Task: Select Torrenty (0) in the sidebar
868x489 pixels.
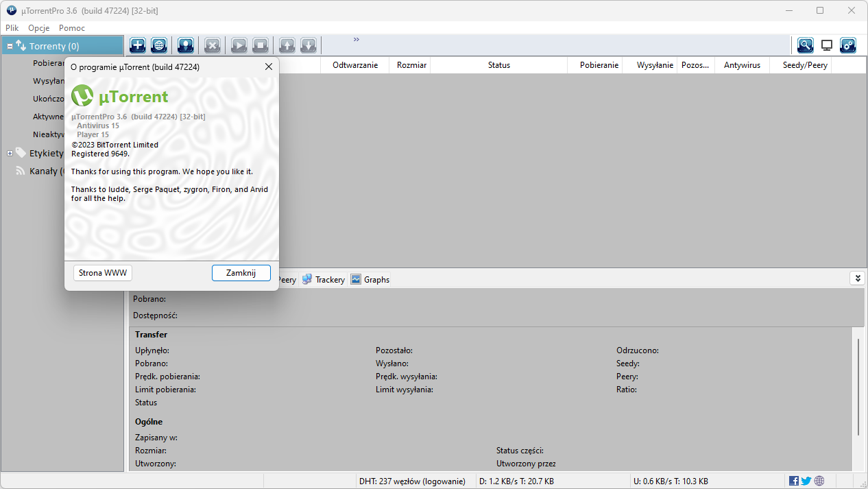Action: point(62,46)
